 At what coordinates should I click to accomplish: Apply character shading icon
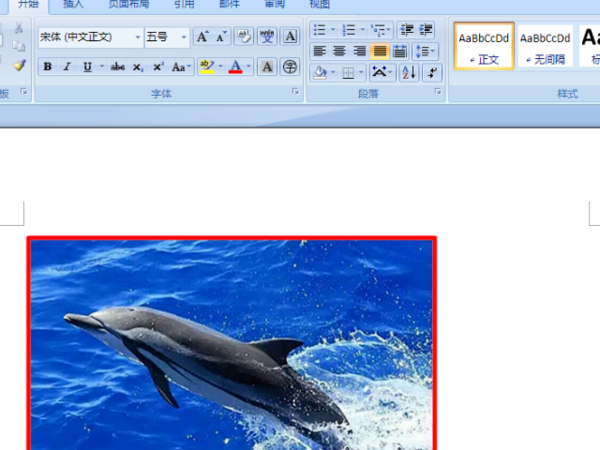[267, 67]
